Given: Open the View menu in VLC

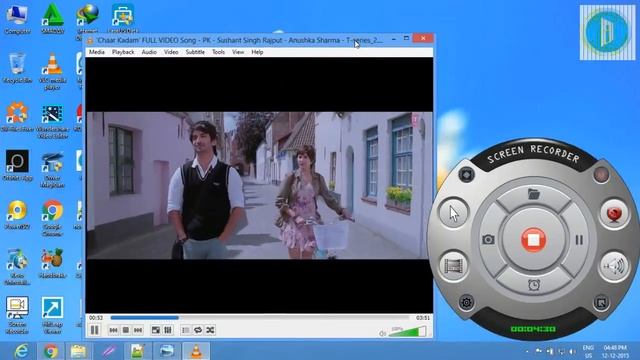Looking at the screenshot, I should 238,52.
